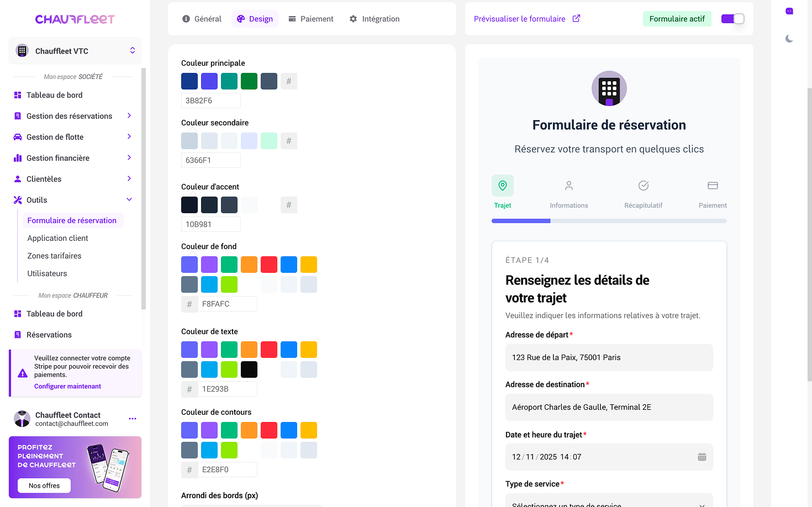Disable the Formulaire actif toggle switch
This screenshot has height=507, width=812.
[733, 18]
